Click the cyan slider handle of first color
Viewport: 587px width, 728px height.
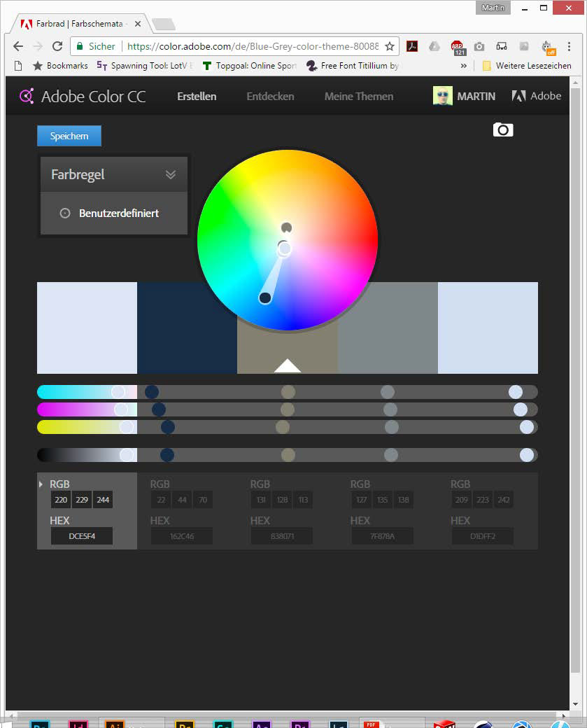click(118, 392)
